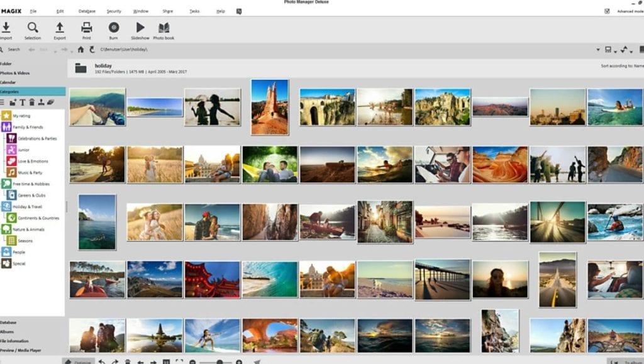Click the assign category stamp icon
This screenshot has height=364, width=644.
(x=41, y=102)
